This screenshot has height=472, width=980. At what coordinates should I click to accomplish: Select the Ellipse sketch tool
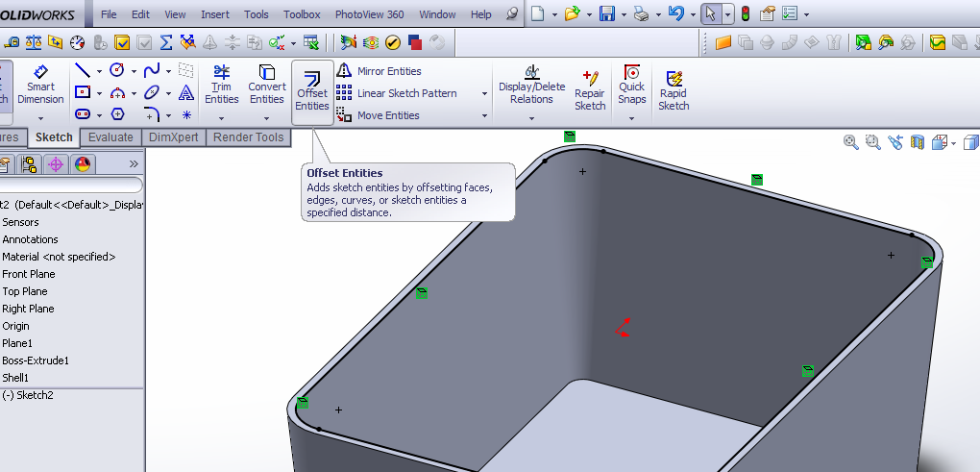tap(151, 92)
